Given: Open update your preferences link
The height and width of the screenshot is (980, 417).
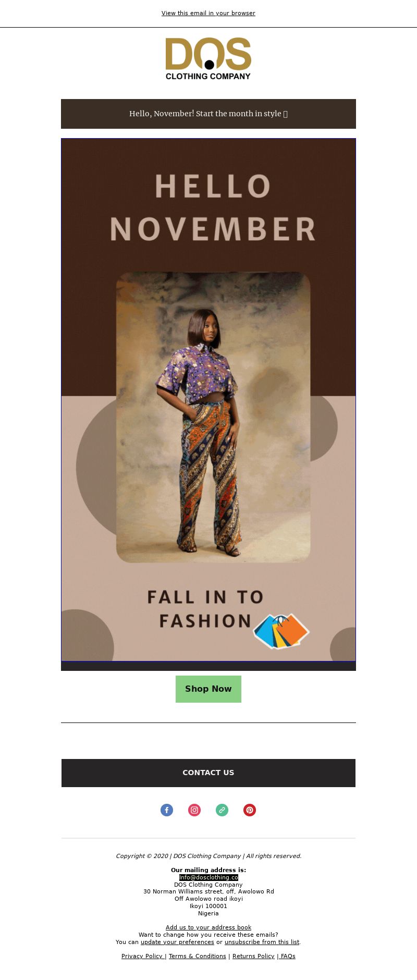Looking at the screenshot, I should click(x=177, y=942).
